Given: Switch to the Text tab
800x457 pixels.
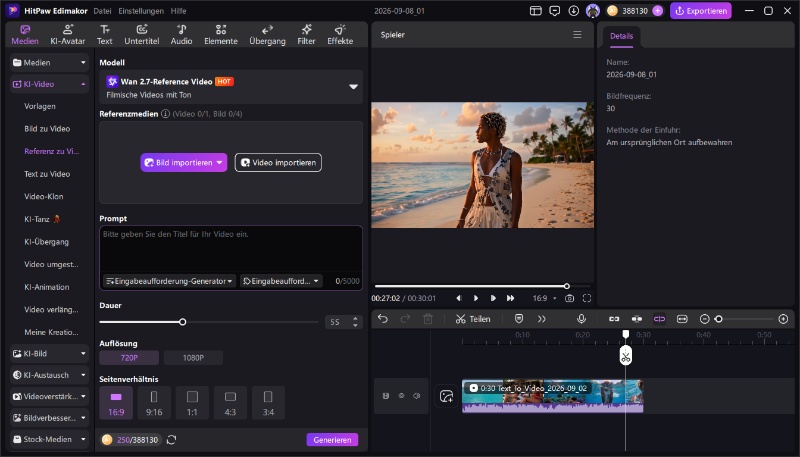Looking at the screenshot, I should (105, 35).
